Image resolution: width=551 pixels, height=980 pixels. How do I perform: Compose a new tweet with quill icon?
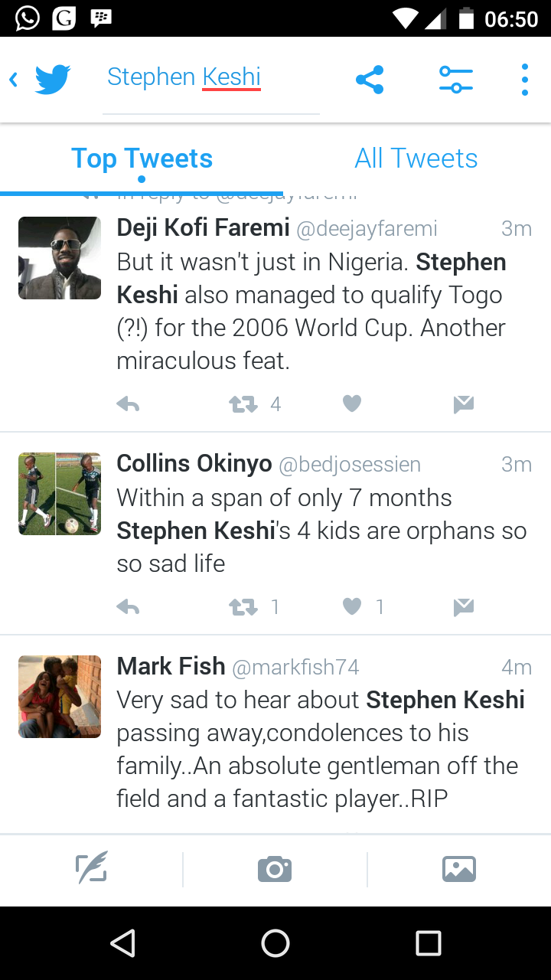click(x=91, y=868)
